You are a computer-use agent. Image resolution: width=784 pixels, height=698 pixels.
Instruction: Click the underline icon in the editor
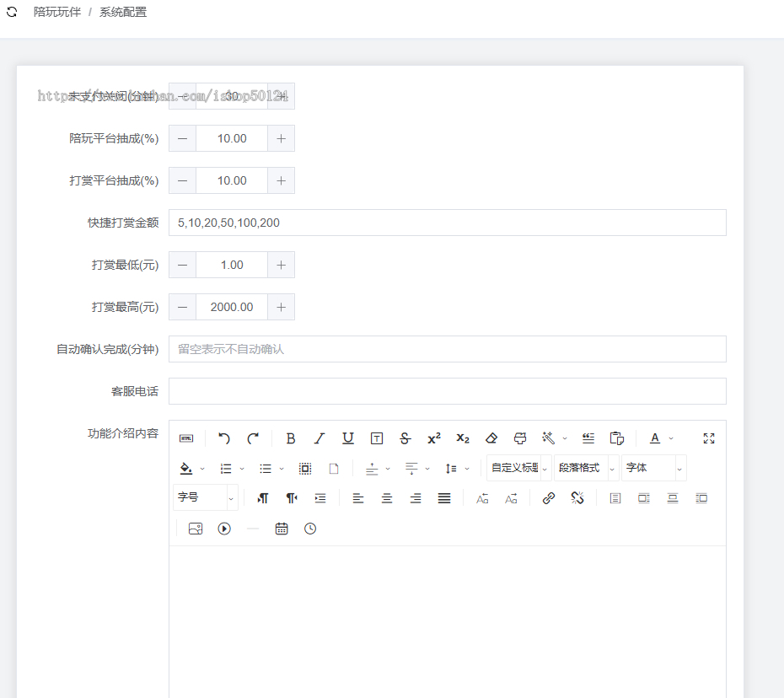point(348,438)
